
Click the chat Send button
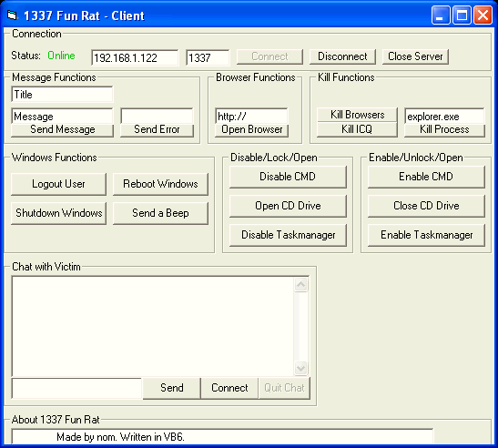171,388
